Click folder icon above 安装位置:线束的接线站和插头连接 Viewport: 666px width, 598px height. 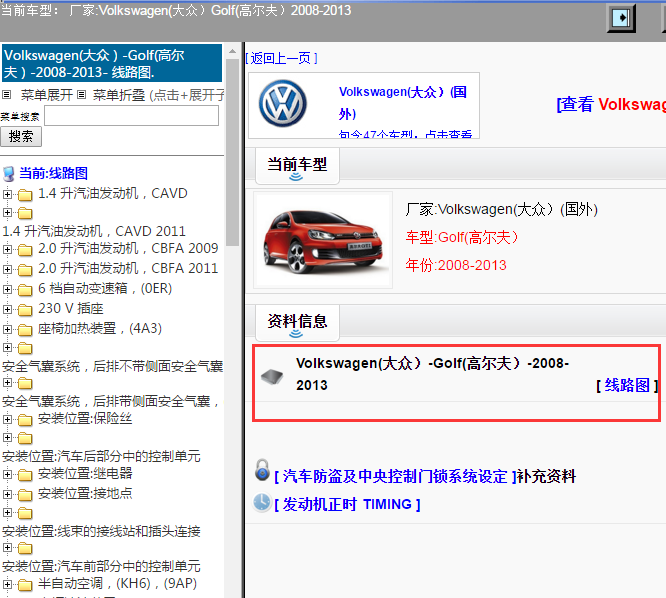25,513
